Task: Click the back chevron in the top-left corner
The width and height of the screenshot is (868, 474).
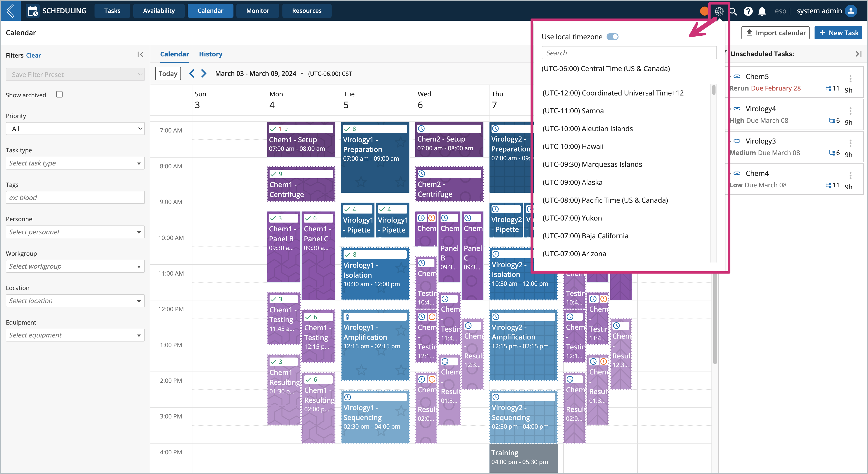Action: coord(10,10)
